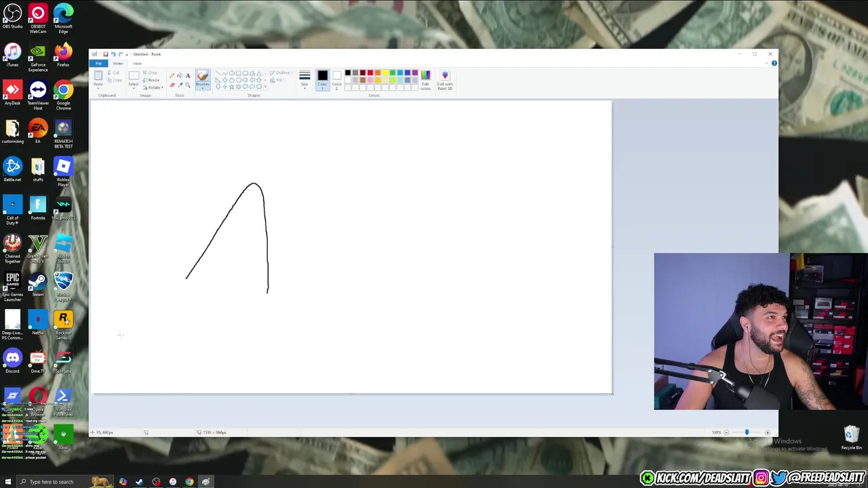Open Epic Games Launcher desktop shortcut
Screen dimensions: 868x488
point(12,287)
